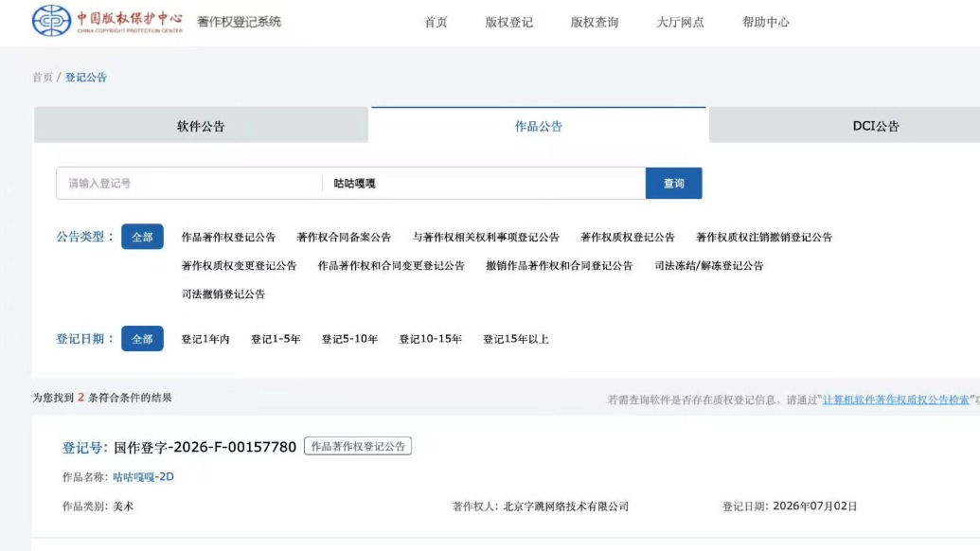Click the 作品著作权登记公告 result tag
Image resolution: width=980 pixels, height=551 pixels.
[x=358, y=446]
